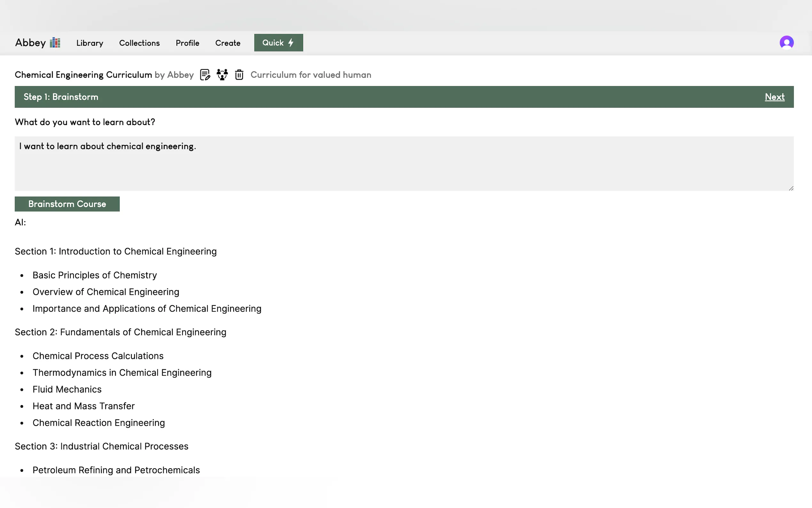Click the edit document details icon

pos(205,75)
